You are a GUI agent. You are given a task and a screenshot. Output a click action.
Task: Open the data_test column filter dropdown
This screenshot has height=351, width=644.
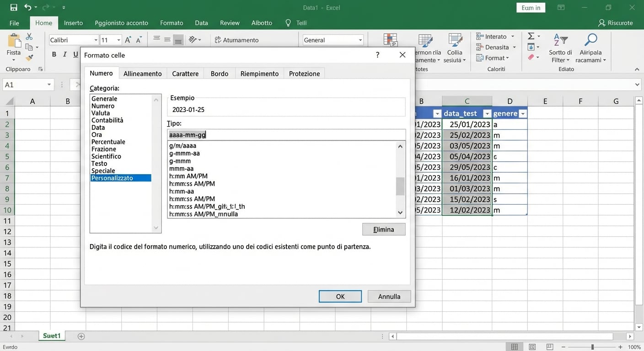coord(487,114)
